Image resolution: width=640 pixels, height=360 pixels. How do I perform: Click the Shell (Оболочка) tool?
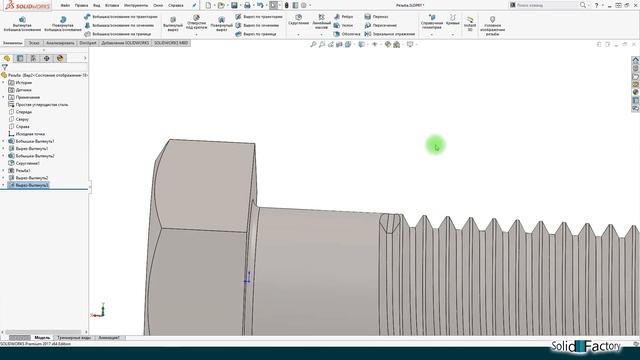(x=347, y=34)
